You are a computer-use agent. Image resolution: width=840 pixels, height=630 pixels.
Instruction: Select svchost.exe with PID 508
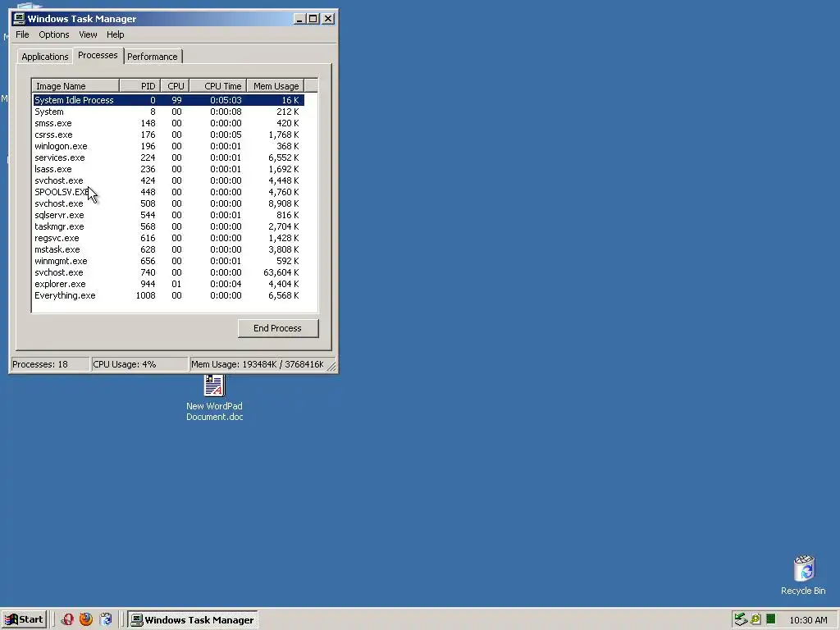168,203
